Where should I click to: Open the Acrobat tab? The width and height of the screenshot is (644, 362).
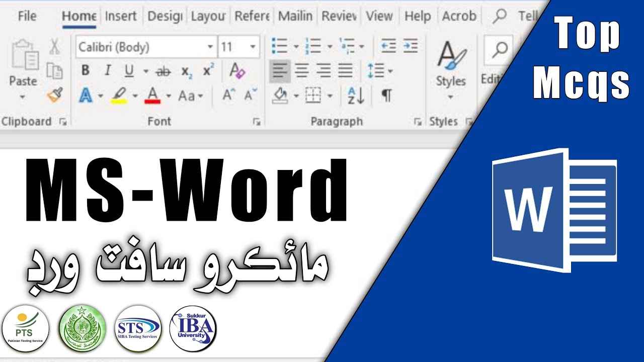click(x=459, y=16)
